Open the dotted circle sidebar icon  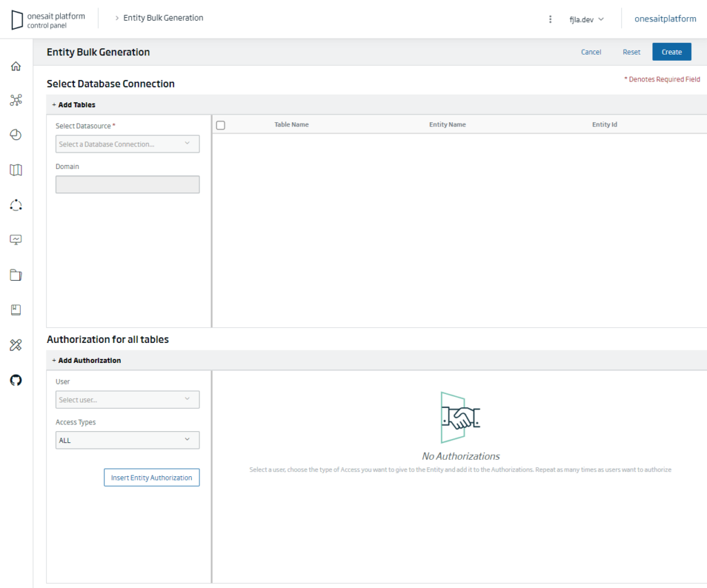[x=16, y=205]
